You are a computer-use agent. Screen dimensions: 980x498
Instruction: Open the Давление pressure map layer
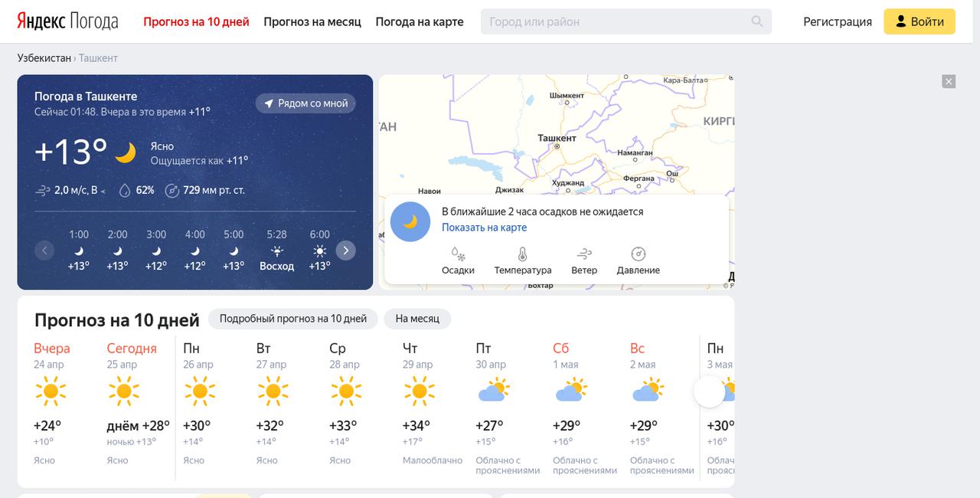coord(639,260)
